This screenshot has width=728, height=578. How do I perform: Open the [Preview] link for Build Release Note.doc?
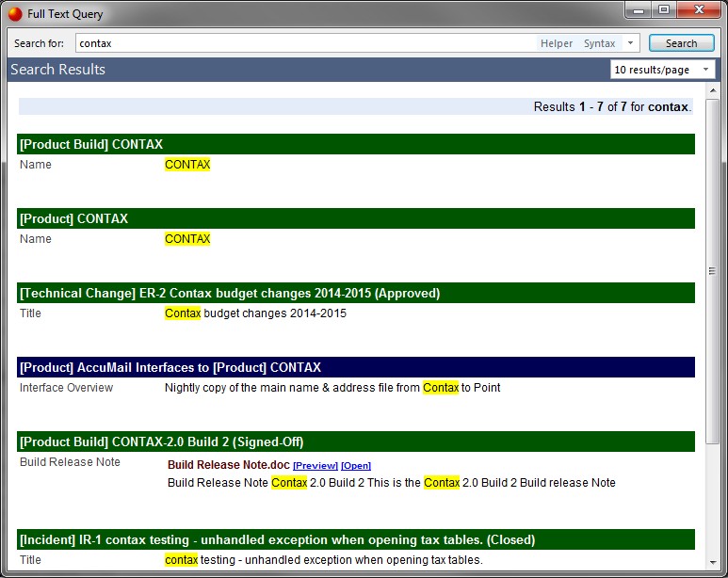coord(315,466)
